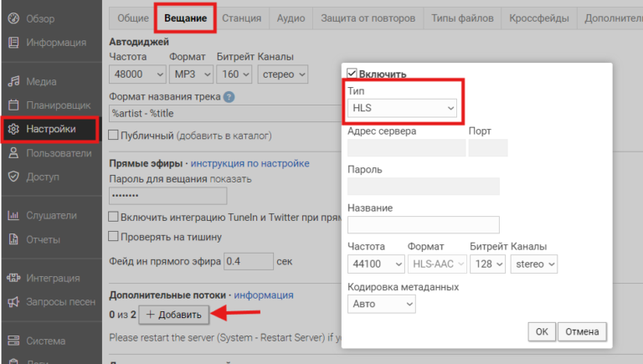Screen dimensions: 643x364
Task: Expand the Кодировка метаданных Авто dropdown
Action: click(x=381, y=304)
